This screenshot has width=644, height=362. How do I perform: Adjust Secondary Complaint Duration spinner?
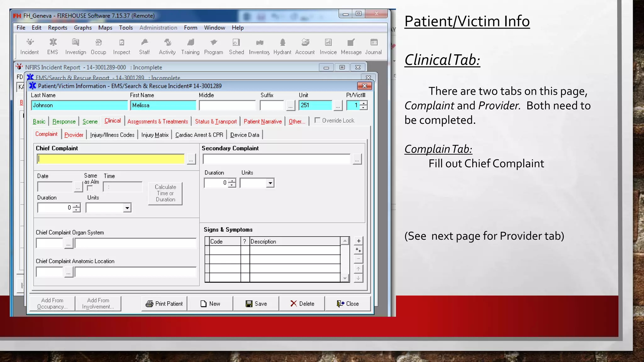pyautogui.click(x=232, y=183)
